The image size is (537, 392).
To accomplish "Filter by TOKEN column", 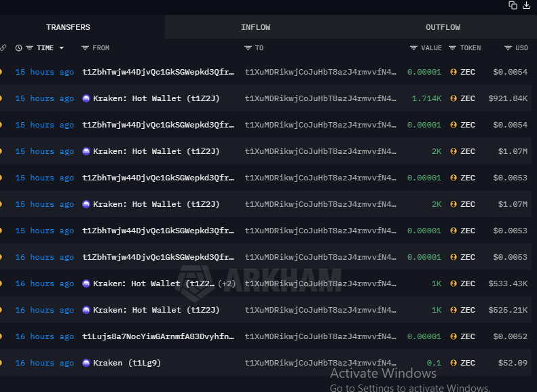I will coord(453,48).
